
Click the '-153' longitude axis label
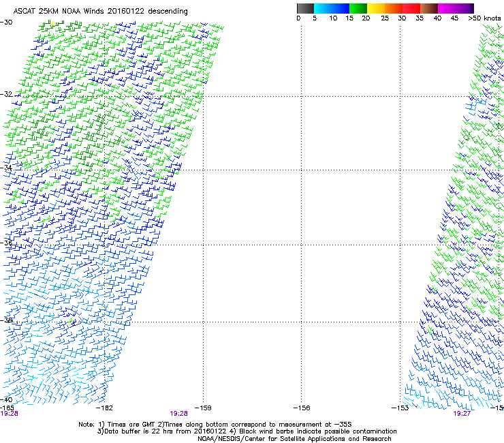pyautogui.click(x=400, y=408)
